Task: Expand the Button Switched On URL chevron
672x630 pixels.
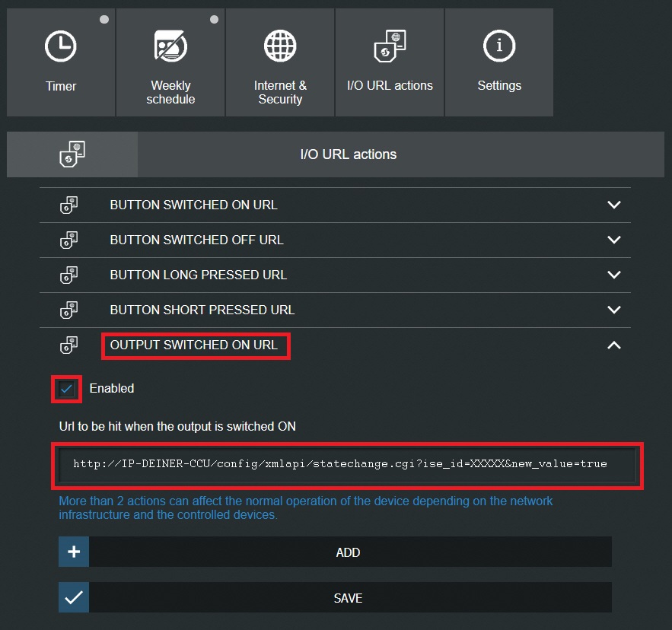Action: tap(614, 205)
